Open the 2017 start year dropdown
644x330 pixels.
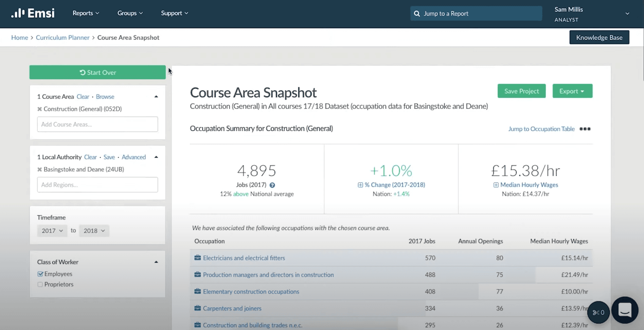(52, 231)
